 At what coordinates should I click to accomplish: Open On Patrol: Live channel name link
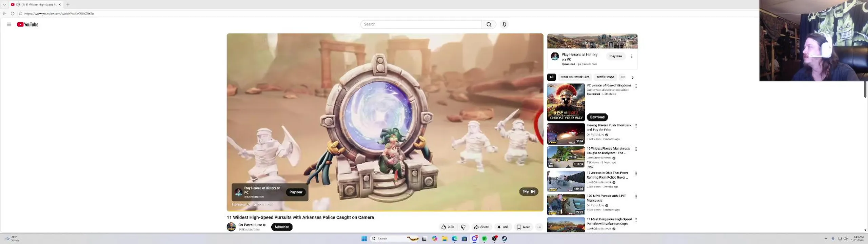pos(250,225)
